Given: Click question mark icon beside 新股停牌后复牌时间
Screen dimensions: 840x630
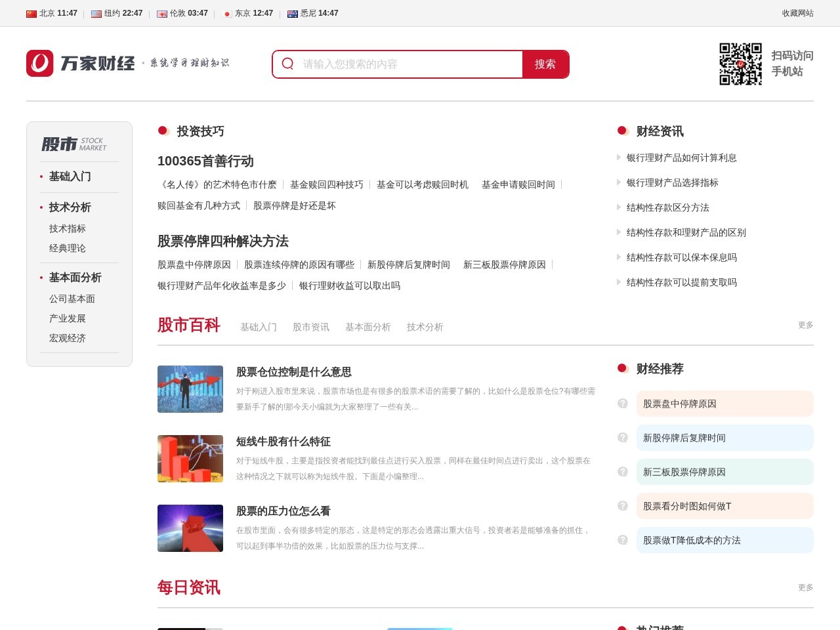Looking at the screenshot, I should [x=623, y=438].
